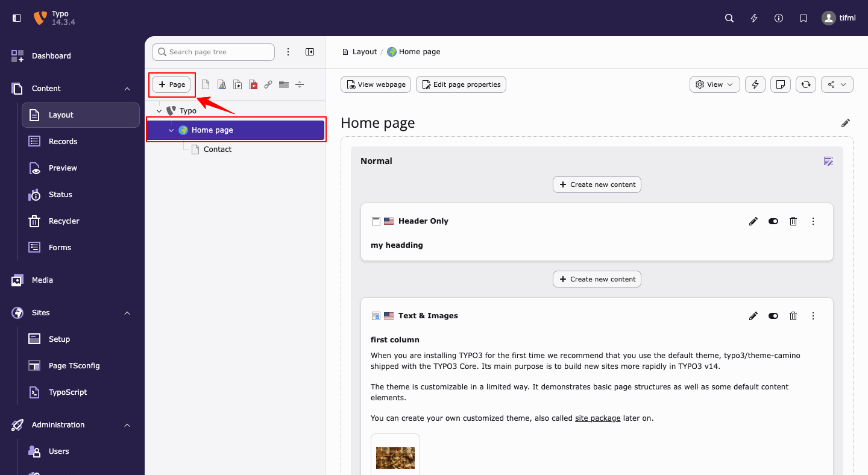Click Edit page properties button
The width and height of the screenshot is (868, 475).
coord(461,84)
